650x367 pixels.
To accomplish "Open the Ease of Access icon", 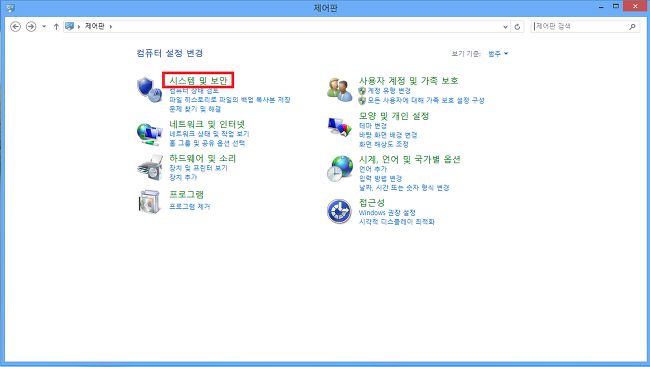I will (339, 211).
